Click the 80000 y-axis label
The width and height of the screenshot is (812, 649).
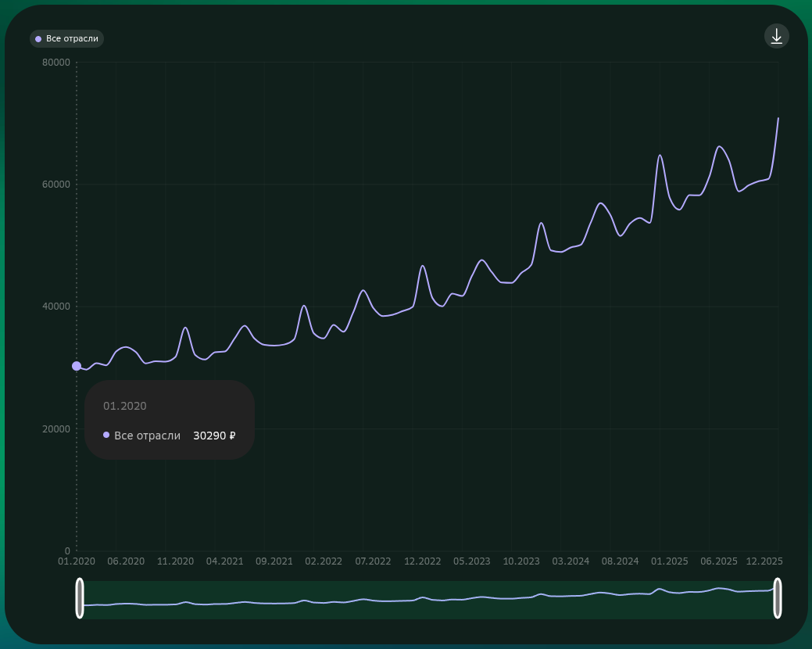click(56, 63)
